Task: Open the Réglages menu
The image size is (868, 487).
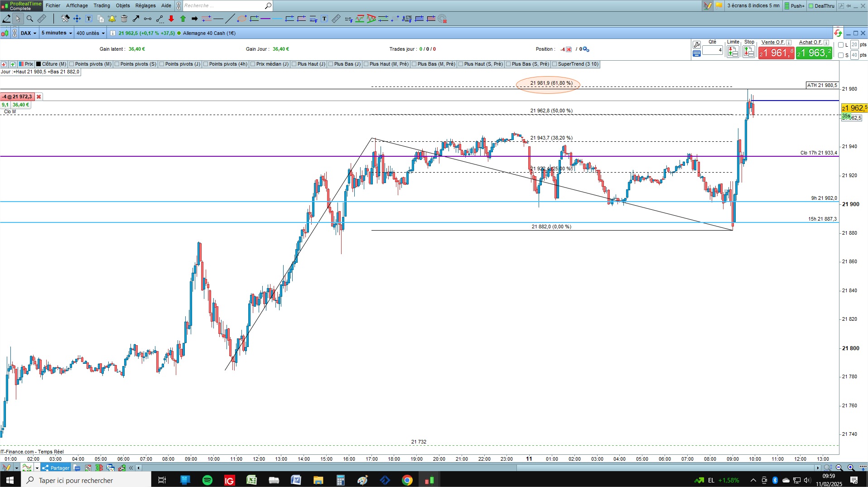Action: tap(145, 6)
